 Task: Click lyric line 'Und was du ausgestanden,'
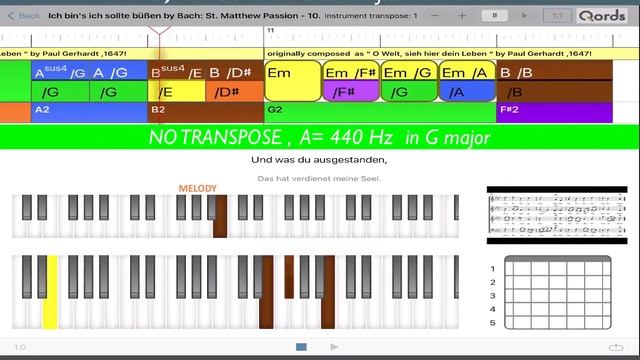(319, 160)
